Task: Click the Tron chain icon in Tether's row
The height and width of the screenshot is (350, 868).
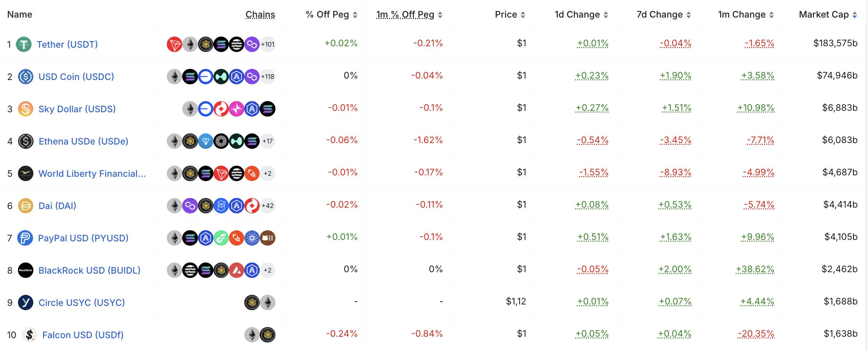Action: [175, 44]
